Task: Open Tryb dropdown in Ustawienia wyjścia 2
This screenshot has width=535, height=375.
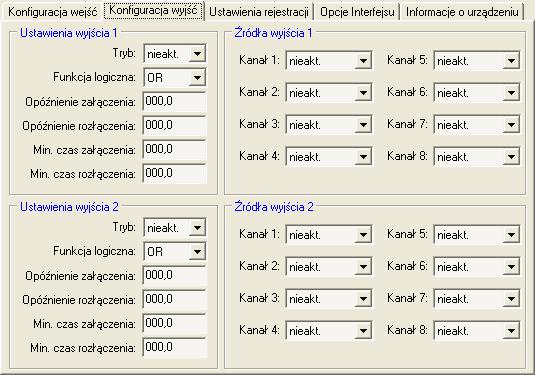Action: point(175,228)
